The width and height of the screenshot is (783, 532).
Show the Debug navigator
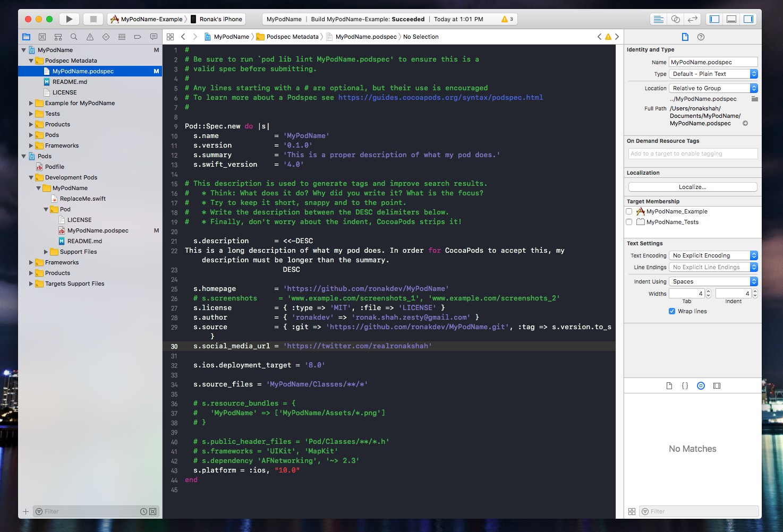122,37
